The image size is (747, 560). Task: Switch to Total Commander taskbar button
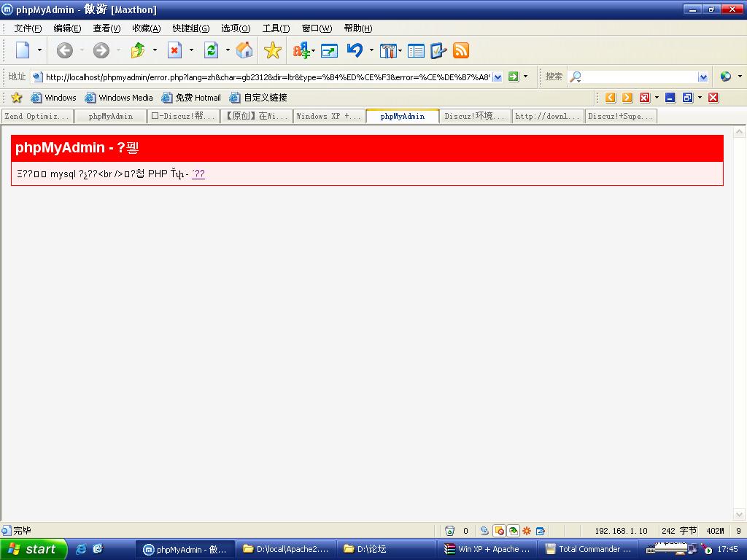[x=589, y=549]
